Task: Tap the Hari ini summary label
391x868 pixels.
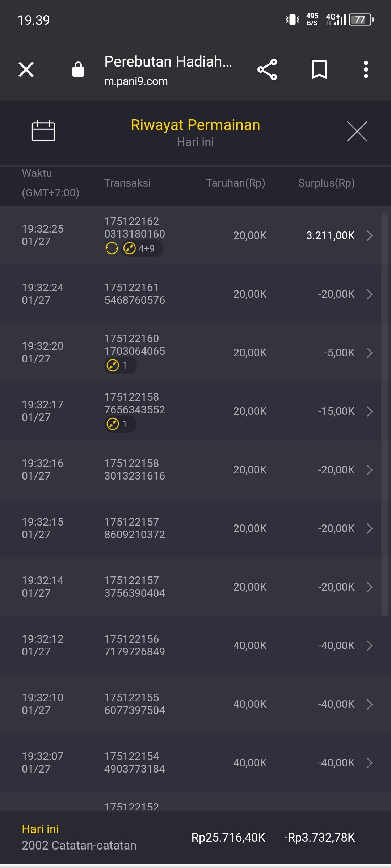Action: (40, 829)
